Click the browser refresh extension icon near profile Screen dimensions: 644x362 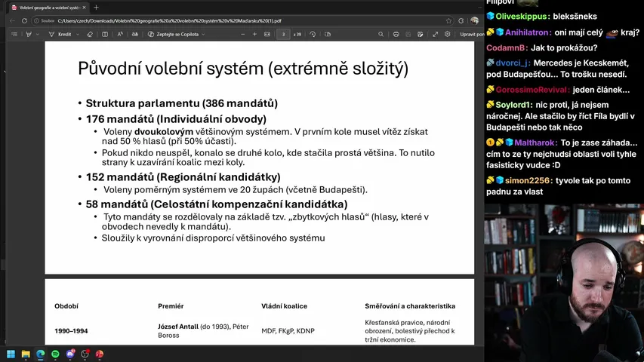(461, 20)
